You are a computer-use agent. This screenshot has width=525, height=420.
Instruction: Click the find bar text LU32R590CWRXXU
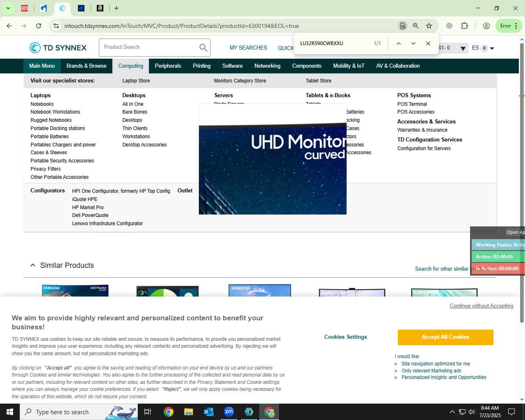322,43
